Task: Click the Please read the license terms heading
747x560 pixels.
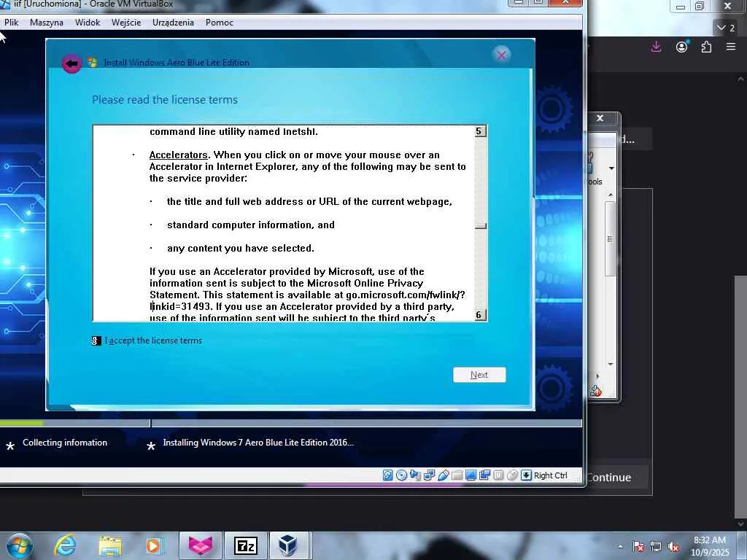Action: pos(165,99)
